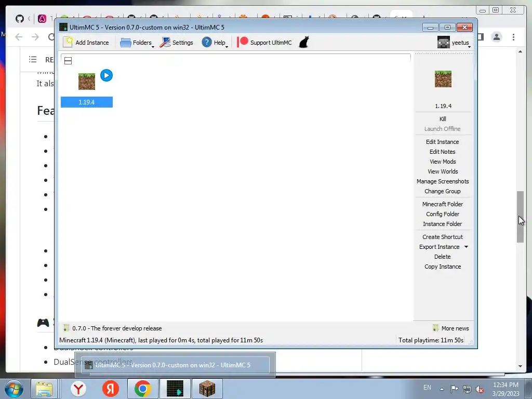Open Chrome three-dot menu
The height and width of the screenshot is (399, 532).
513,37
